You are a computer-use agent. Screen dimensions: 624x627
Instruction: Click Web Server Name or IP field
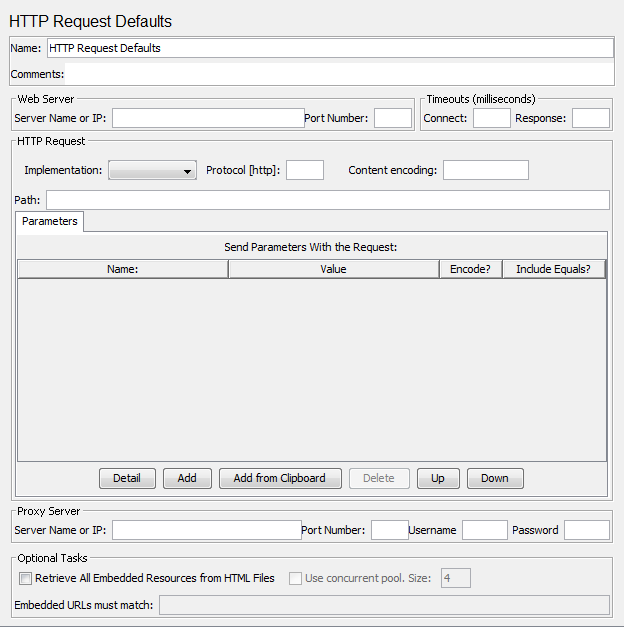coord(207,118)
